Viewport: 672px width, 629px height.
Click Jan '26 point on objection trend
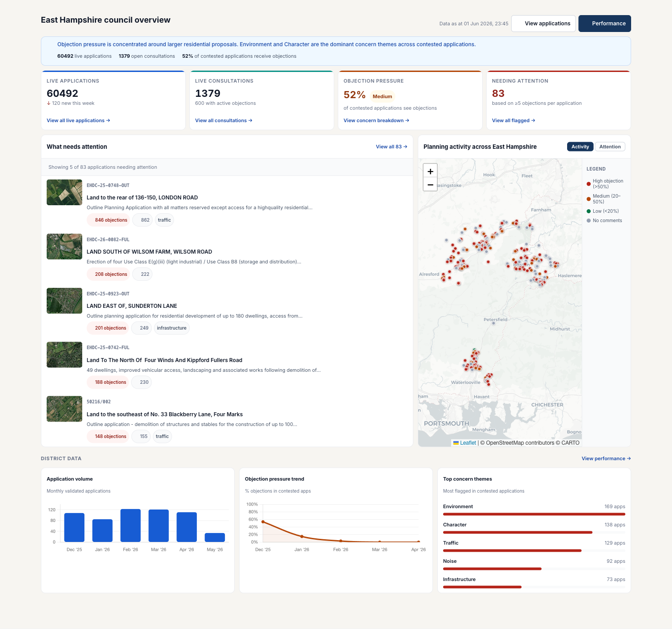(302, 537)
